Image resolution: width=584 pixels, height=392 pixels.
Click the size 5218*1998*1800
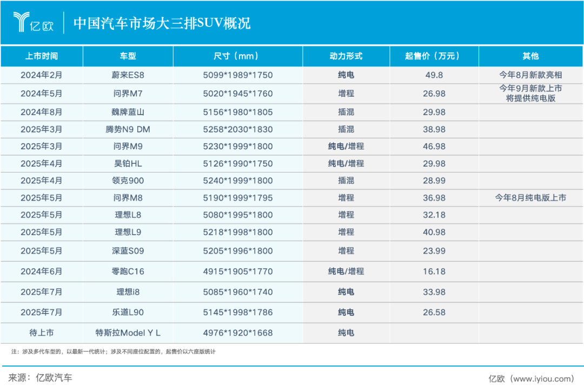coord(237,232)
